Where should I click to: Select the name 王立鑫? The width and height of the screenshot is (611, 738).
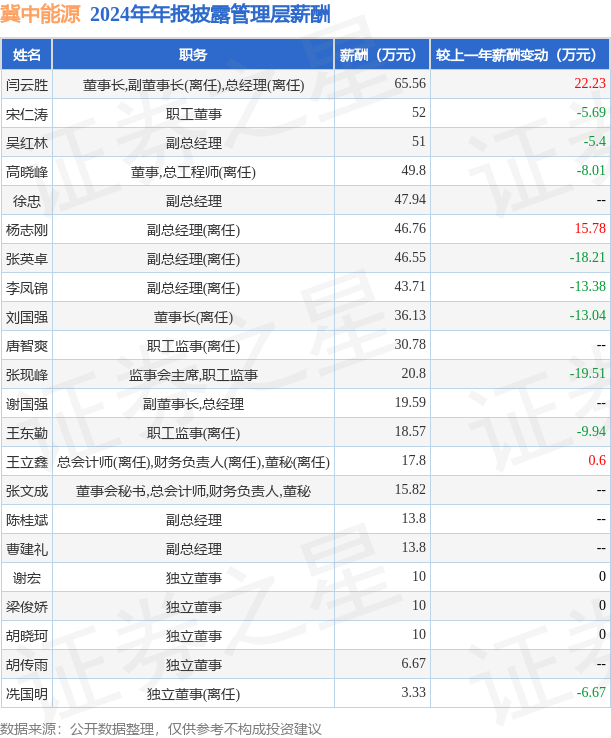coord(27,462)
